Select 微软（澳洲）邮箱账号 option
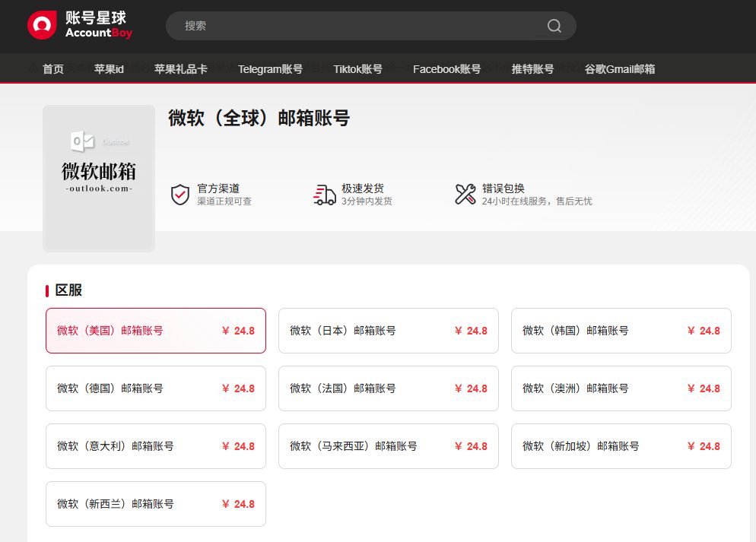Viewport: 756px width, 542px height. pyautogui.click(x=621, y=388)
